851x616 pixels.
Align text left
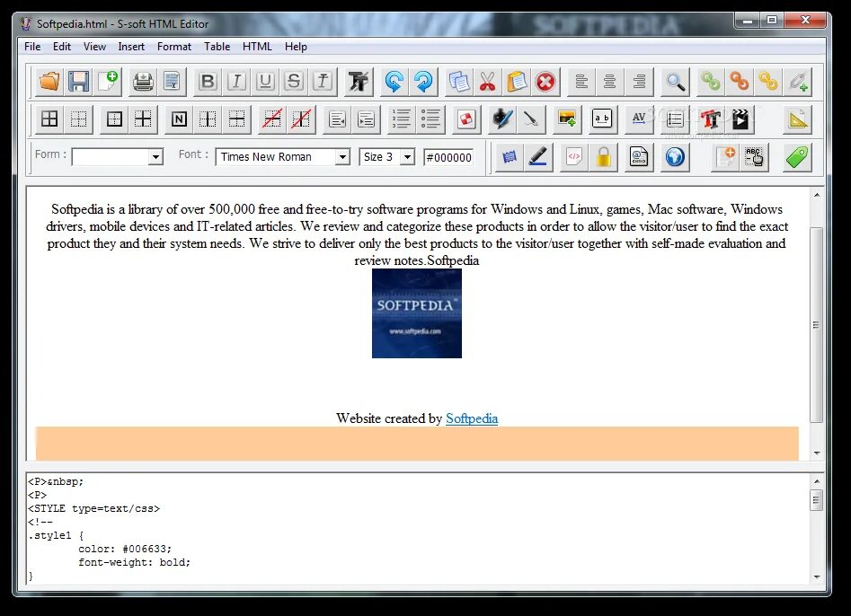[581, 82]
